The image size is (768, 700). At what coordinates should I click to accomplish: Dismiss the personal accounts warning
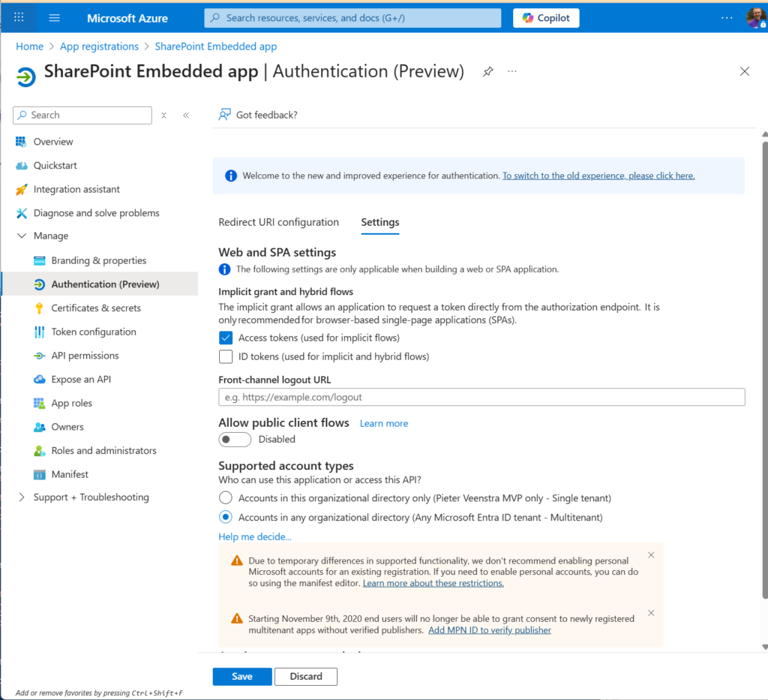651,555
